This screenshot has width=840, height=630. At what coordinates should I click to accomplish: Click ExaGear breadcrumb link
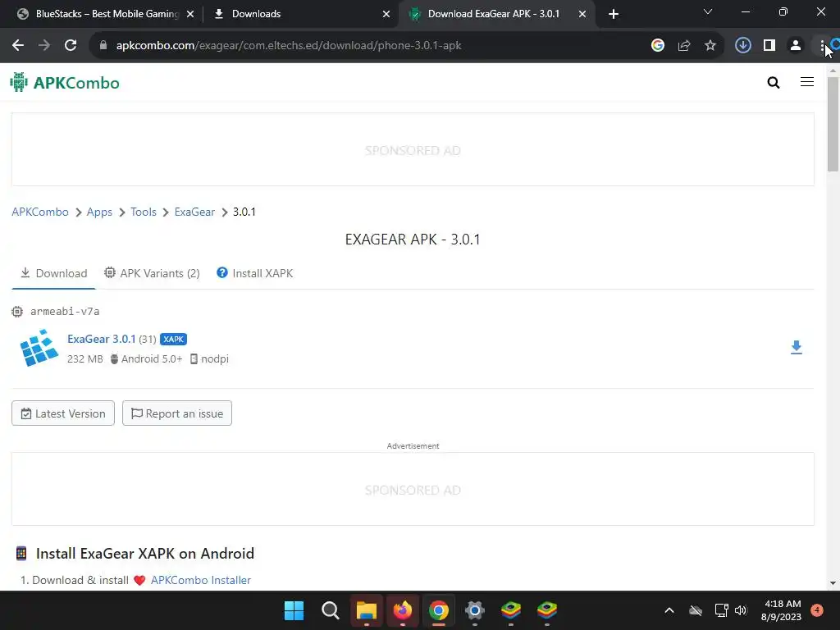point(194,212)
